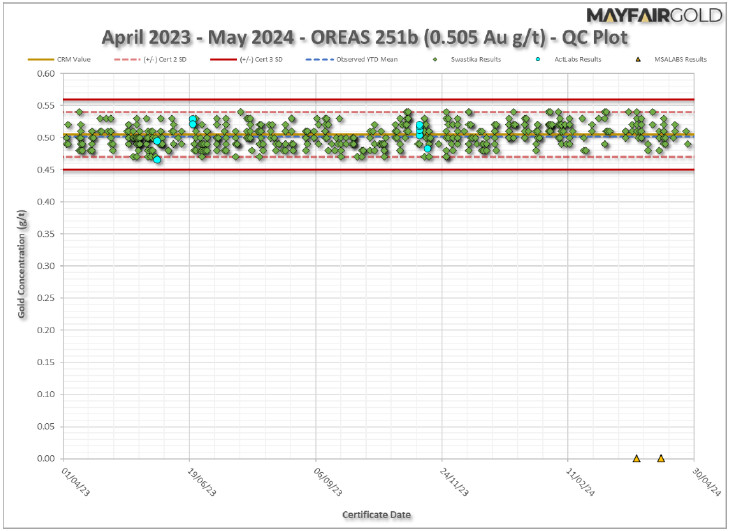729x531 pixels.
Task: Click the 0.45 y-axis tick label
Action: pos(46,170)
